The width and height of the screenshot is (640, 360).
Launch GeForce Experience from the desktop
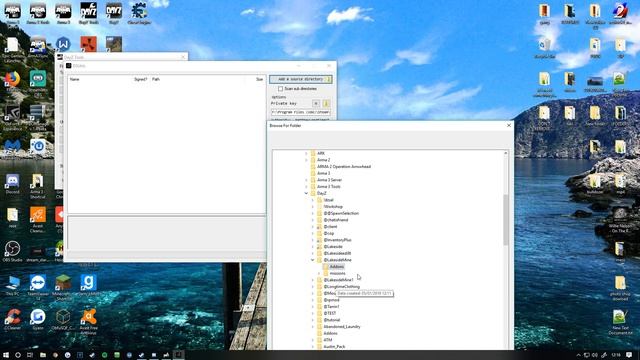click(12, 118)
